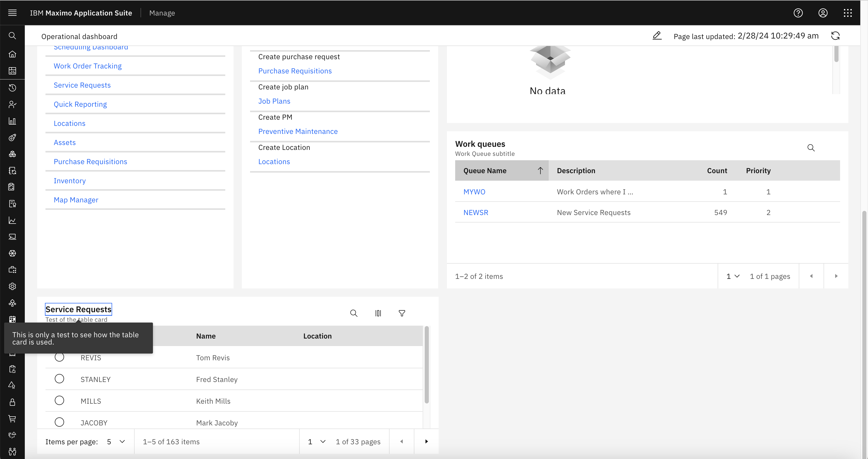Select the MILLS row radio button
Screen dimensions: 868x459
pos(59,400)
